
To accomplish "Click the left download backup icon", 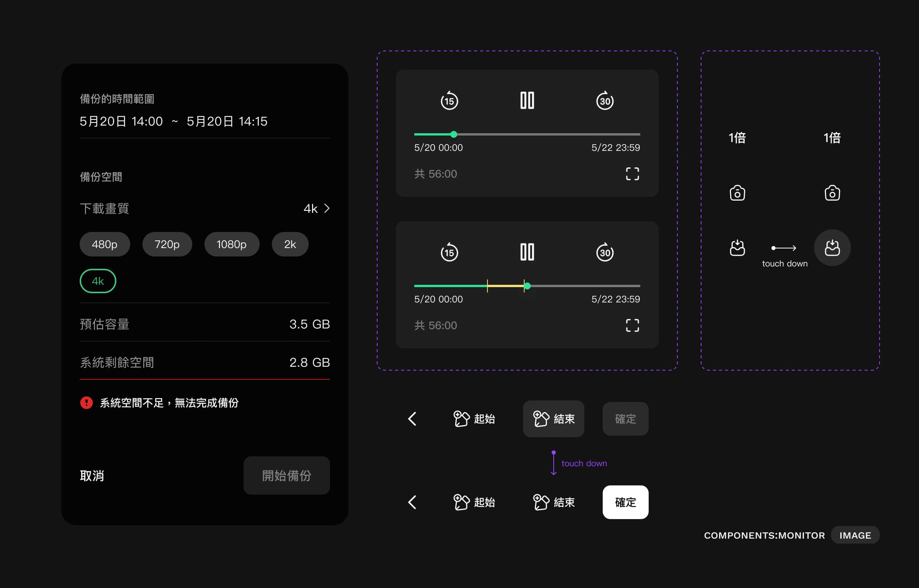I will pyautogui.click(x=737, y=248).
